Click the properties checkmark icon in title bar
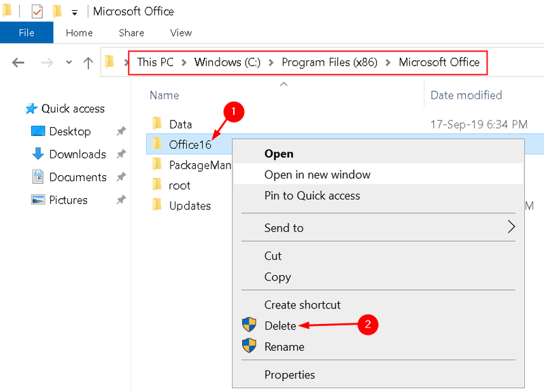 click(37, 12)
